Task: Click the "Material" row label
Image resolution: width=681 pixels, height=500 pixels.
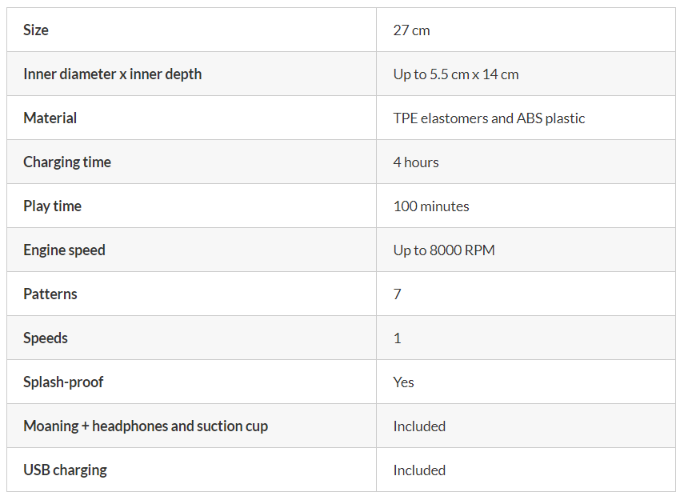Action: click(x=50, y=118)
